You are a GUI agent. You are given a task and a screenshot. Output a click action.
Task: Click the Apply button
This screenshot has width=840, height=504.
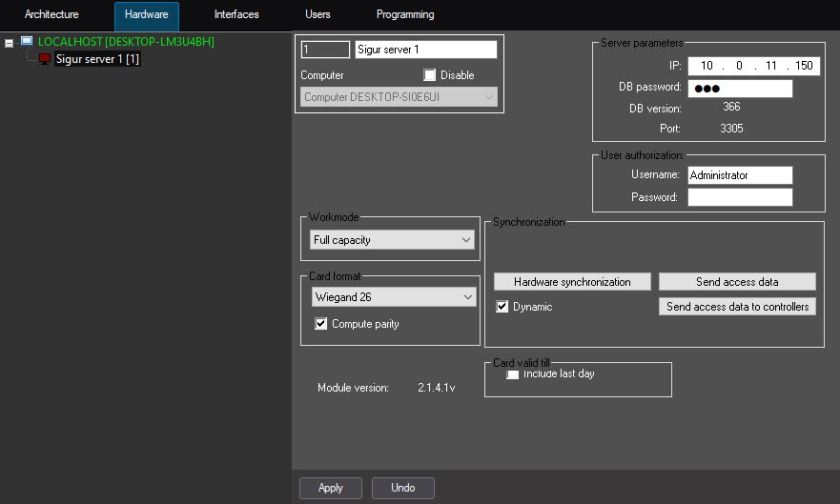click(331, 488)
